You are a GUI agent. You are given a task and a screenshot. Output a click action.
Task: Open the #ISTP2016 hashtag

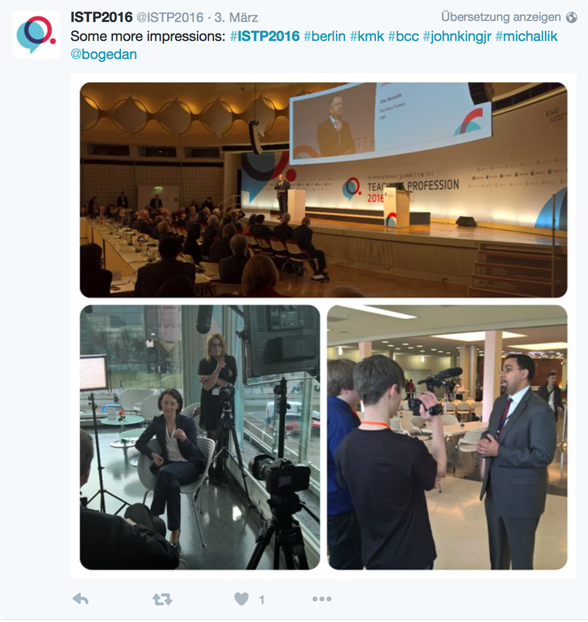coord(265,36)
